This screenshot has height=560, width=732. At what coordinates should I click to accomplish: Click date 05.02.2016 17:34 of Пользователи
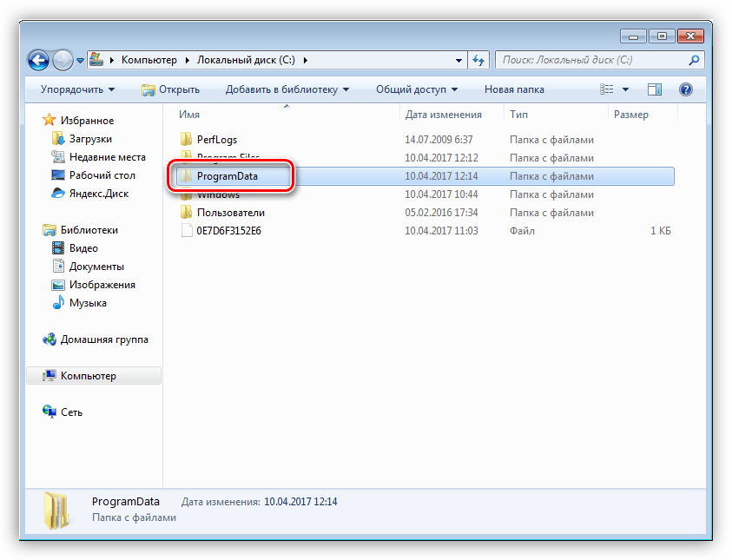[x=441, y=213]
